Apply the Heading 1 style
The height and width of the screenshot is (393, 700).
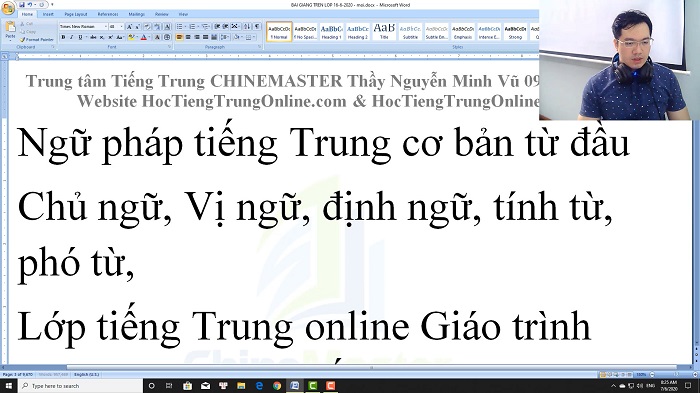coord(331,31)
